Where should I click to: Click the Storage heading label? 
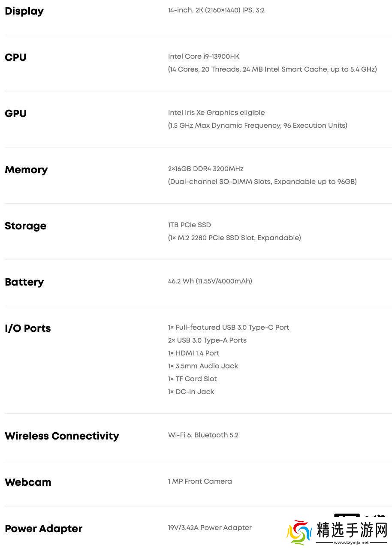(25, 226)
